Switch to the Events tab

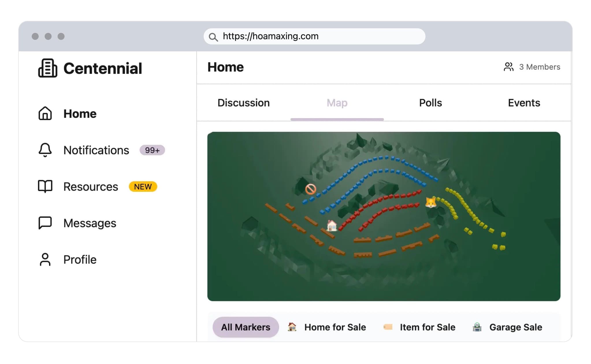click(x=524, y=103)
